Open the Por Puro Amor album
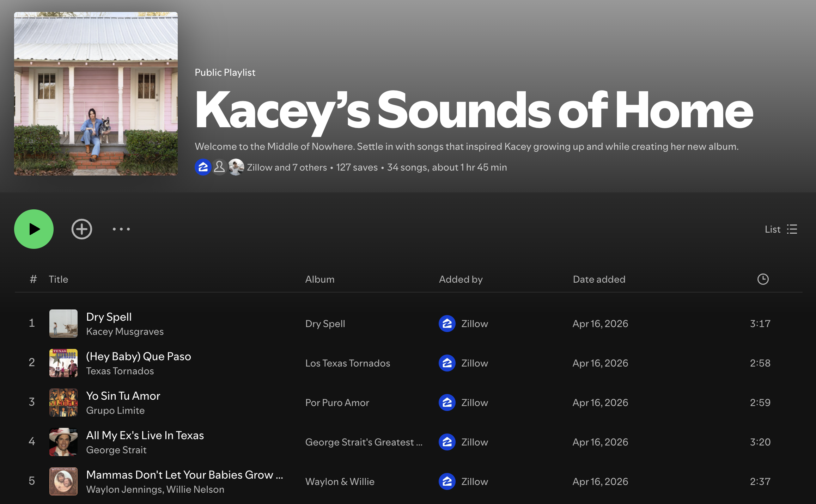816x504 pixels. click(x=337, y=402)
